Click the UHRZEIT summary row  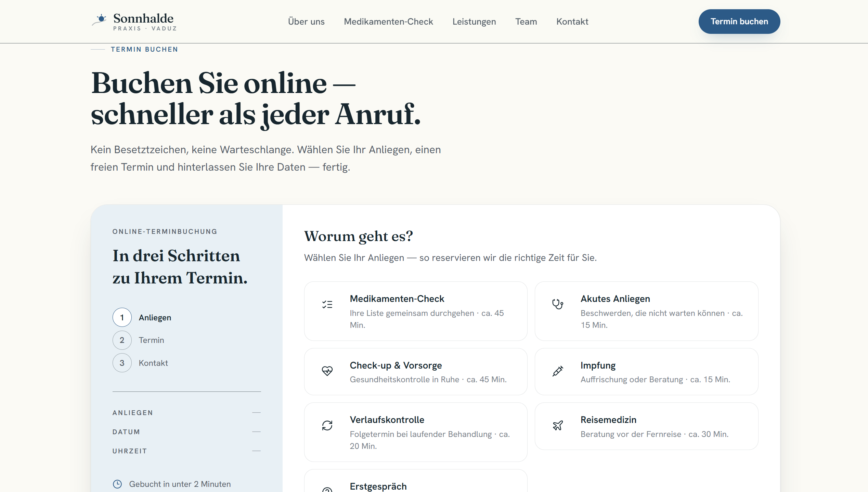tap(186, 451)
